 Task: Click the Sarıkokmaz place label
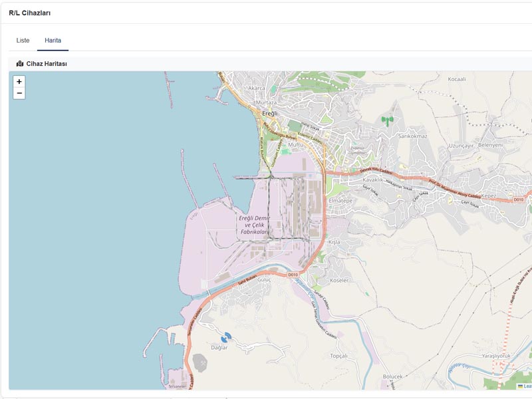click(412, 136)
